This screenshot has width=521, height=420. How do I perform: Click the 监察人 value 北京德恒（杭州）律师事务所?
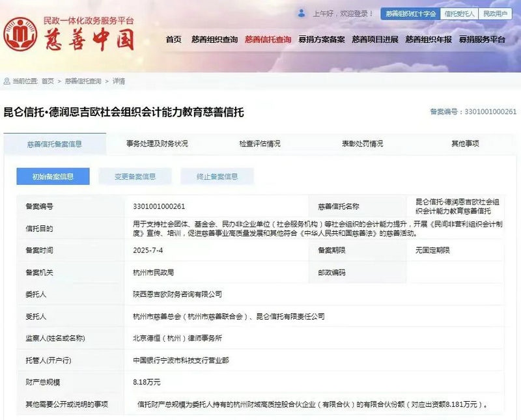177,338
